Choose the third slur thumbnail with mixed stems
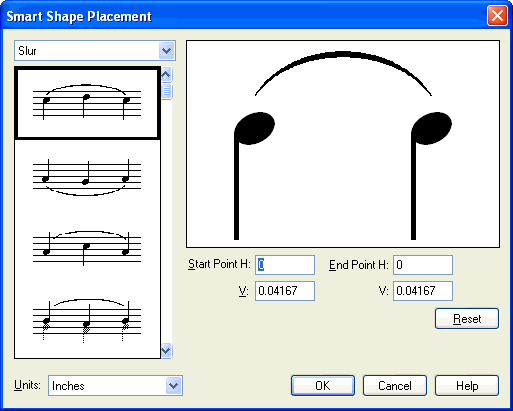Image resolution: width=513 pixels, height=411 pixels. pyautogui.click(x=87, y=248)
